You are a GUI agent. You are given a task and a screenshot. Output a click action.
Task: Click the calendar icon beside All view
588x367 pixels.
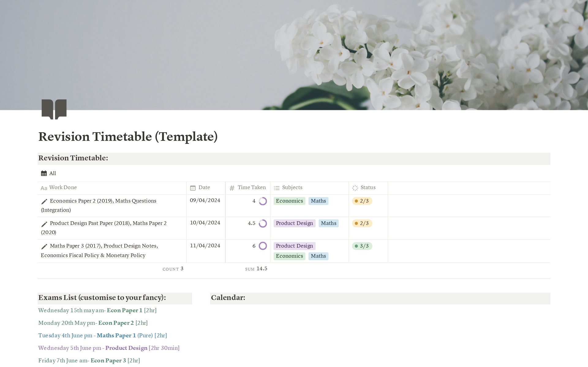click(x=44, y=173)
